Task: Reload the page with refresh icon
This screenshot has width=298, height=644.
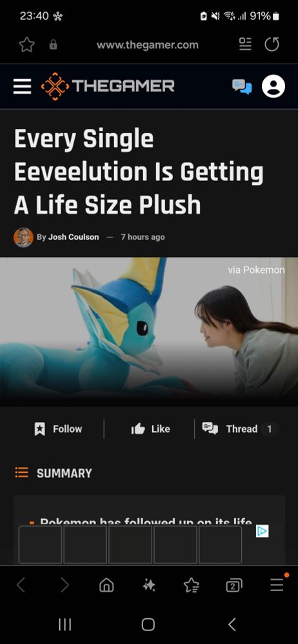Action: [x=272, y=44]
